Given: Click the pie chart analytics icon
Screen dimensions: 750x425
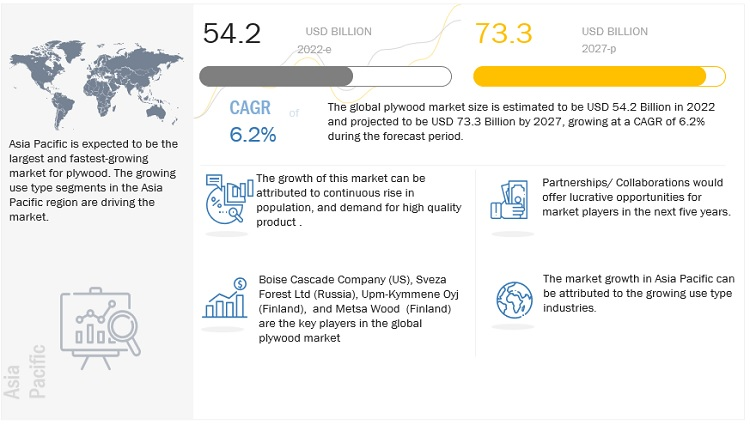Looking at the screenshot, I should point(229,199).
